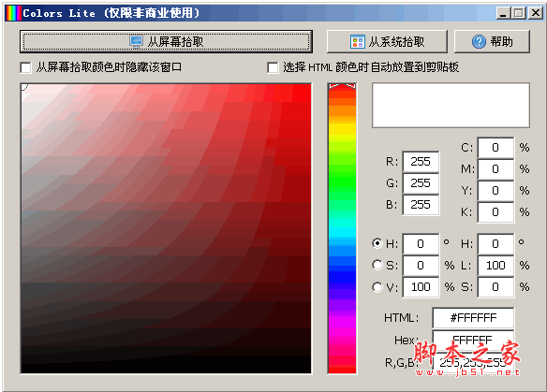Viewport: 547px width, 392px height.
Task: Select the H hue radio button
Action: pyautogui.click(x=377, y=243)
